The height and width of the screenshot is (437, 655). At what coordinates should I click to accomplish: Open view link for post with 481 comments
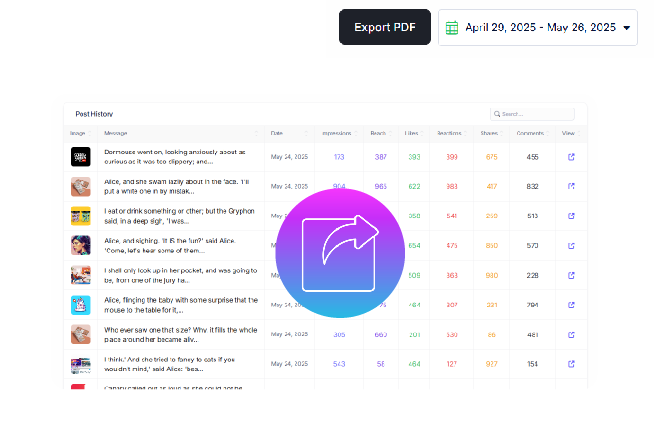coord(571,335)
